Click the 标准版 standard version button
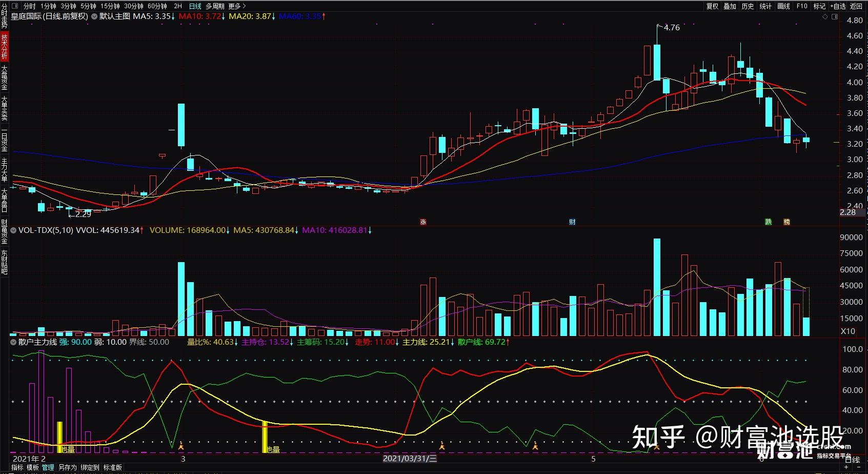868x474 pixels. pos(113,468)
